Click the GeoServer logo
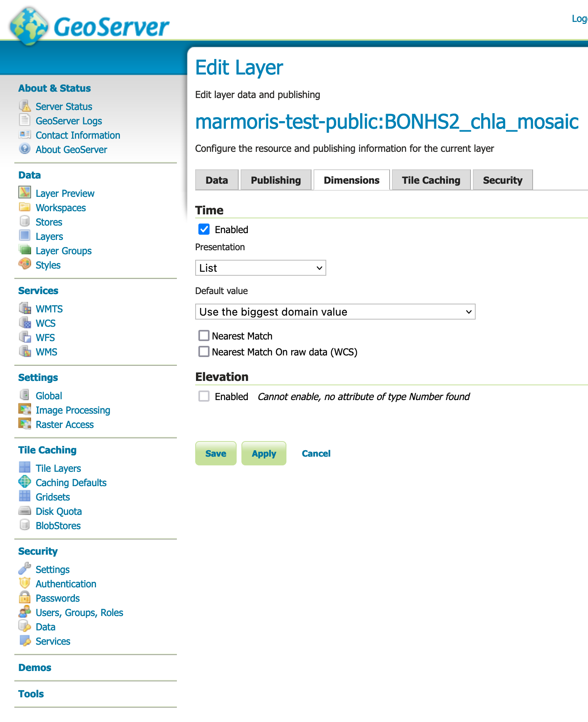Viewport: 588px width, 722px height. point(90,26)
